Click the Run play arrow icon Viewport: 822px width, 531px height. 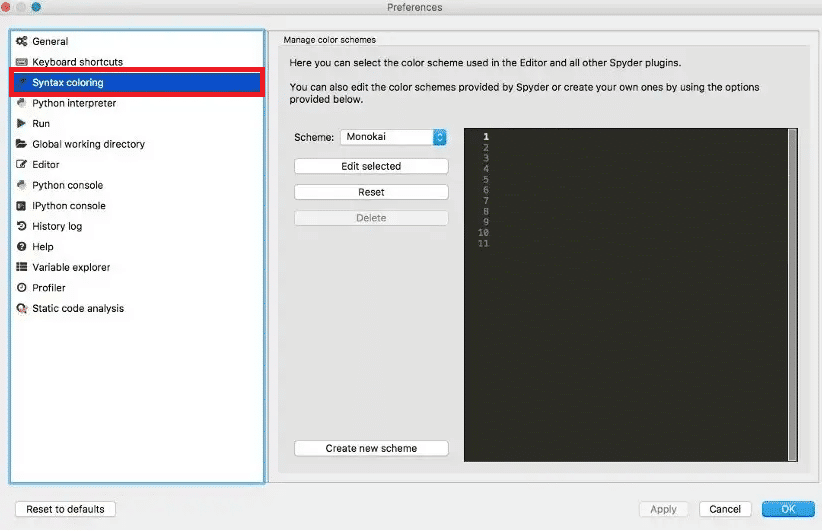21,123
